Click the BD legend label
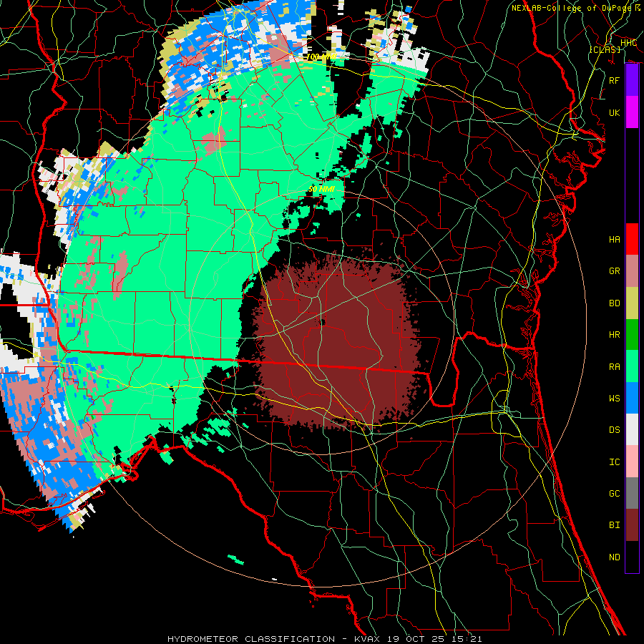644x644 pixels. tap(615, 303)
